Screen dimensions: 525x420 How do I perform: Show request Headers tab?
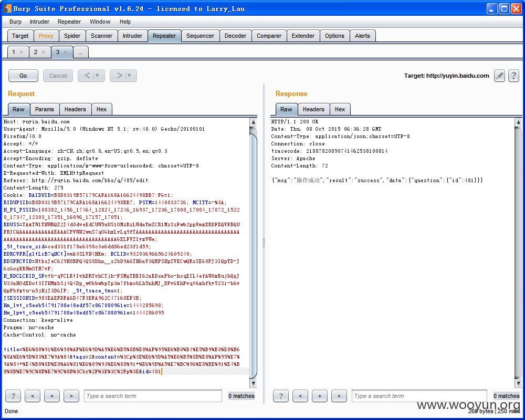coord(75,109)
